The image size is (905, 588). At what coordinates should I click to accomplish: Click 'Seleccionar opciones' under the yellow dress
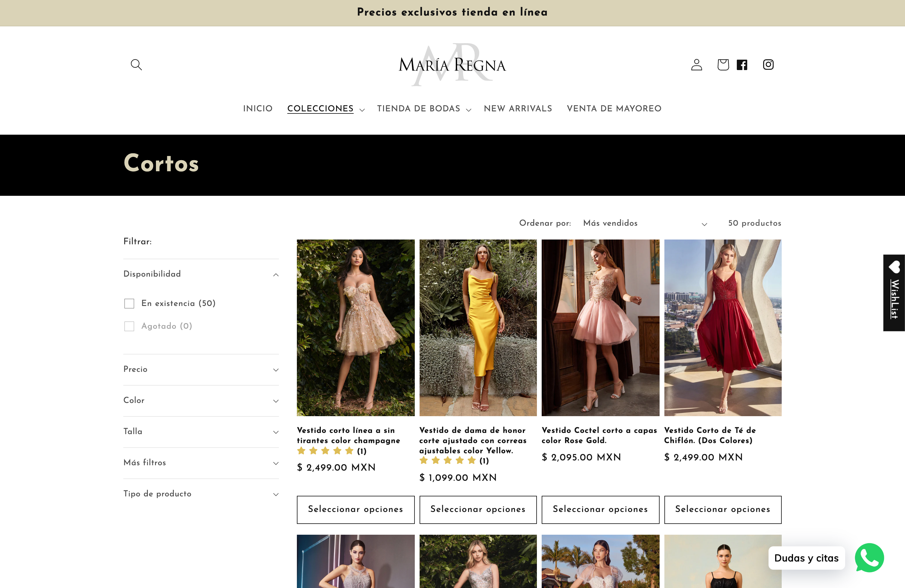click(478, 510)
